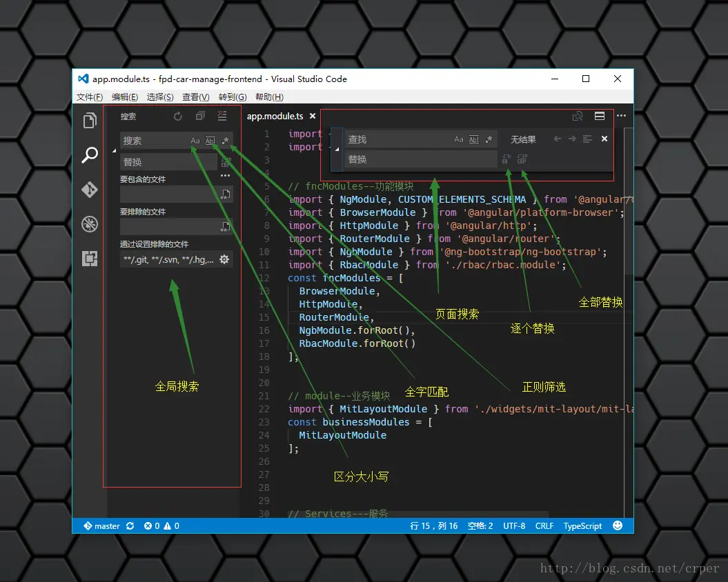Focus the sidebar 替换 input field
This screenshot has width=728, height=582.
[x=168, y=162]
